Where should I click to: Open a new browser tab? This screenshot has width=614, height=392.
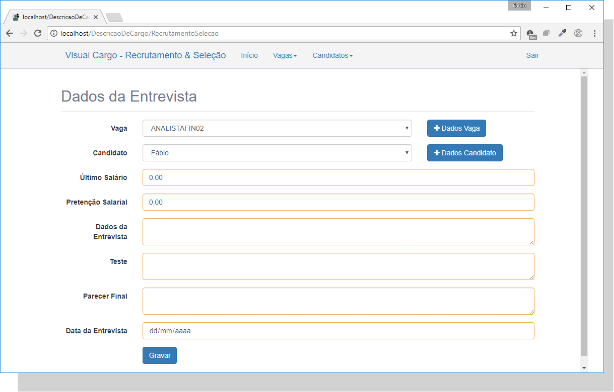114,17
